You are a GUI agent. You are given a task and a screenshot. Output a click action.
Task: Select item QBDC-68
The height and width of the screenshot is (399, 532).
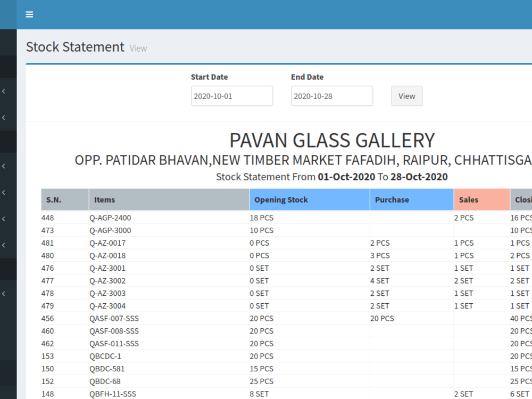point(105,381)
